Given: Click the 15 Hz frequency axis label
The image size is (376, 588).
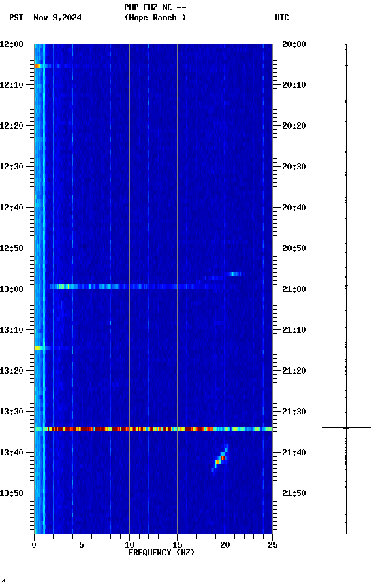Looking at the screenshot, I should coord(178,545).
